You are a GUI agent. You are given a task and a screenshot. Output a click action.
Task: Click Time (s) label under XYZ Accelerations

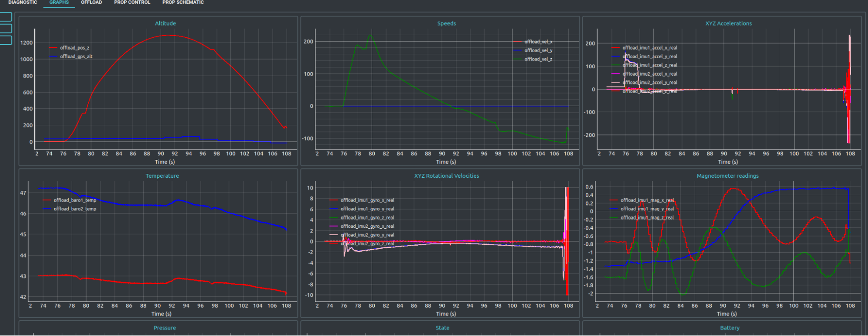point(728,162)
